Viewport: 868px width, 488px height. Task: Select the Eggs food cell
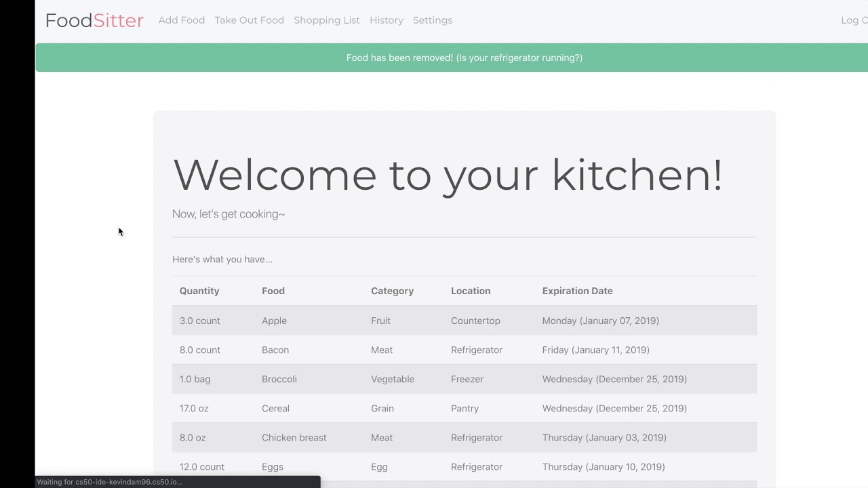pos(273,466)
